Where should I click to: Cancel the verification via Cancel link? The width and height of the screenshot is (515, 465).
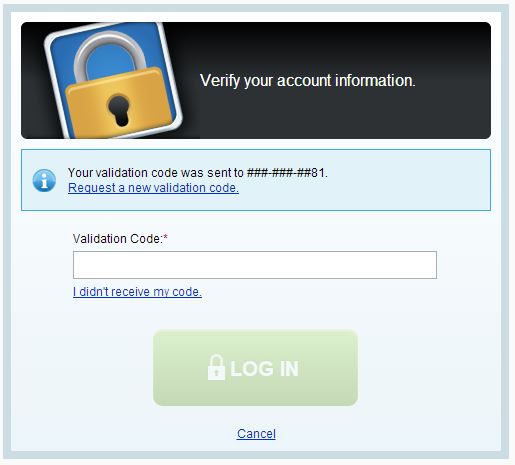256,434
